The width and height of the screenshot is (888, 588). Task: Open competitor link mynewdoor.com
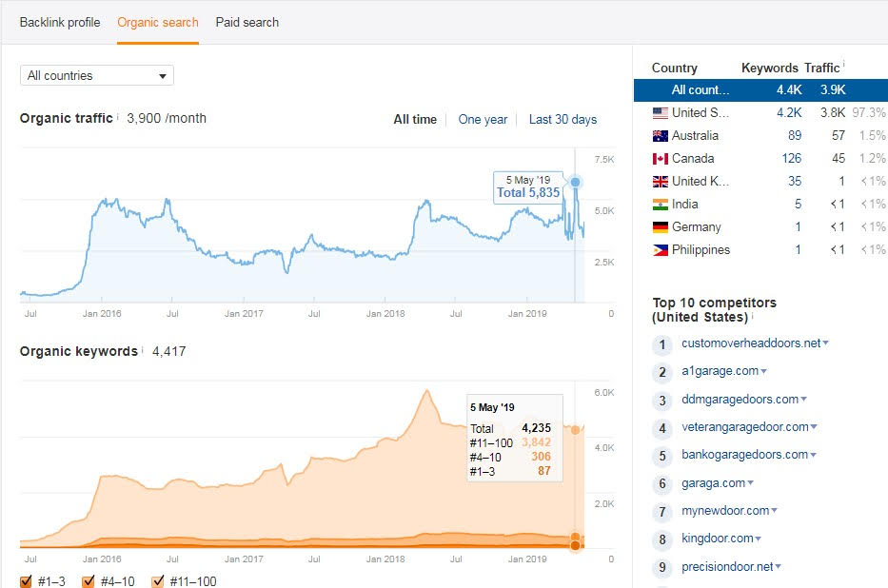point(725,511)
